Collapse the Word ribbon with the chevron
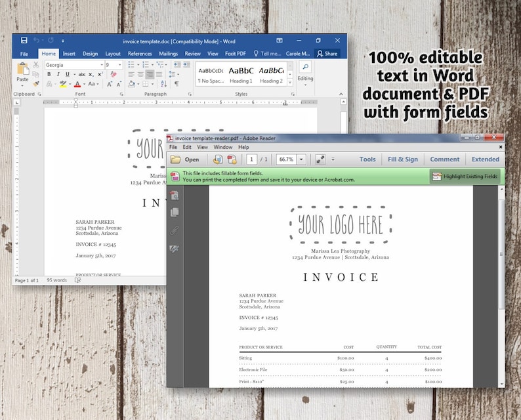The image size is (521, 420). point(341,94)
